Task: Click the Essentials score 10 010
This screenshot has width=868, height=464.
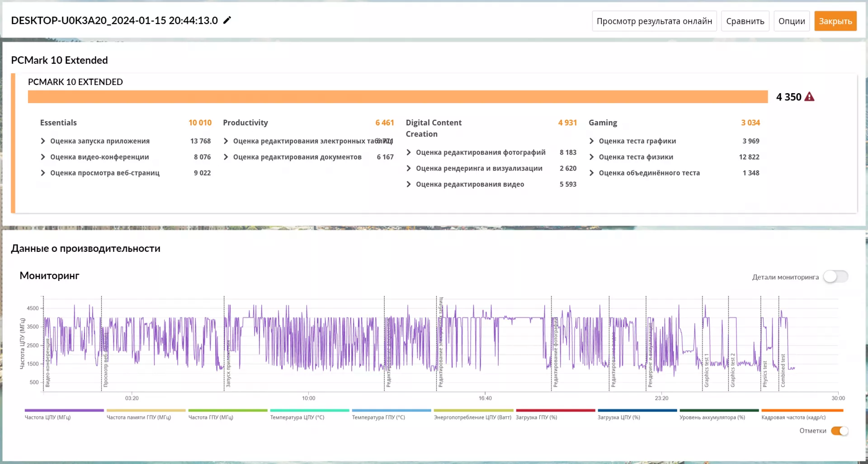Action: pyautogui.click(x=200, y=123)
